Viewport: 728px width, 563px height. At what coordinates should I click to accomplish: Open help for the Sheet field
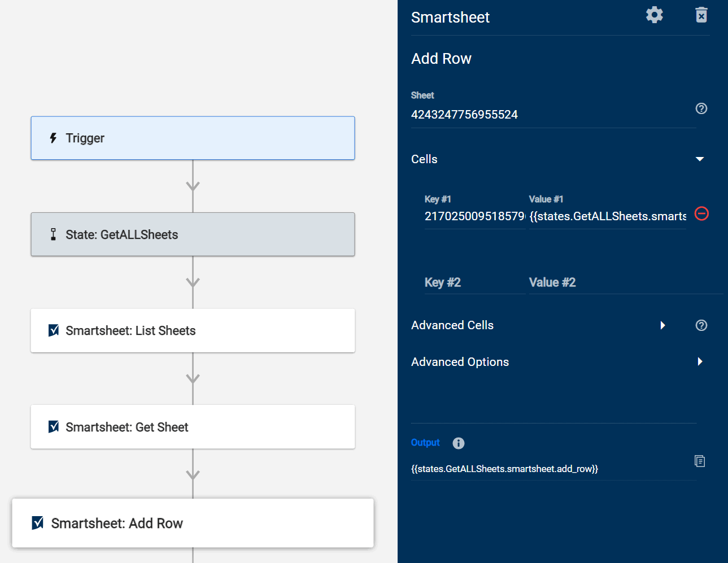click(701, 108)
